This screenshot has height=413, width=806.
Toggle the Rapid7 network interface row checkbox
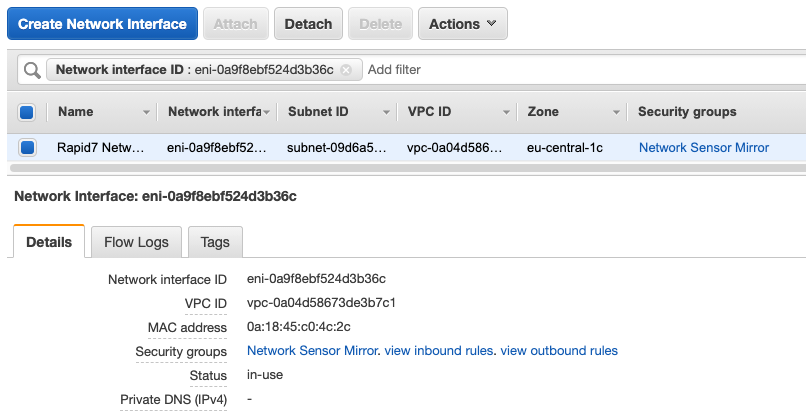(x=27, y=147)
